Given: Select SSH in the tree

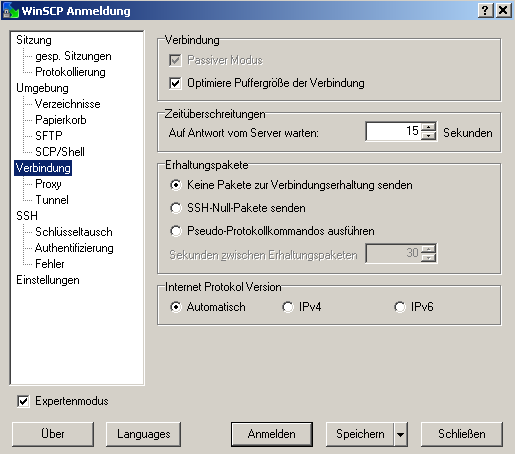Looking at the screenshot, I should click(x=27, y=216).
